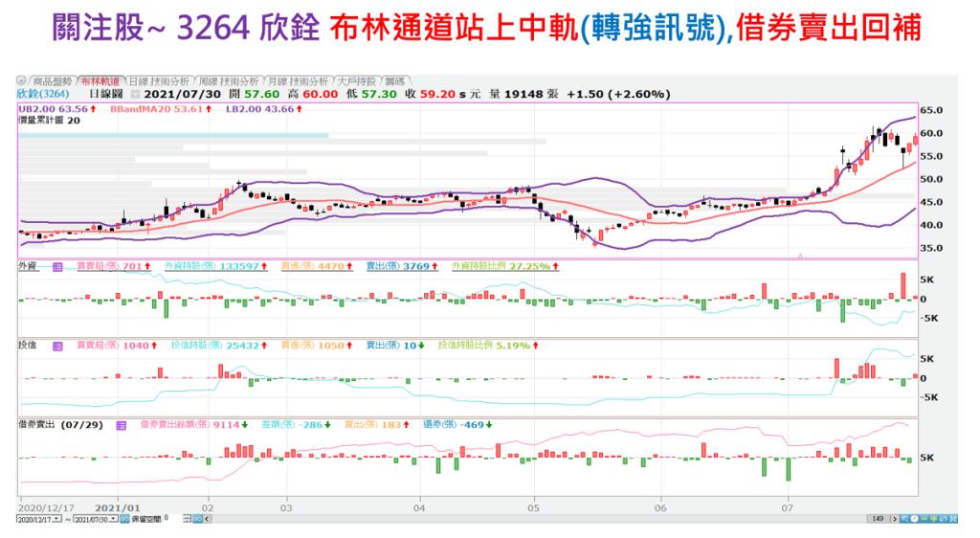The width and height of the screenshot is (980, 538).
Task: Click the horizontal chart scrollbar track
Action: (x=479, y=518)
